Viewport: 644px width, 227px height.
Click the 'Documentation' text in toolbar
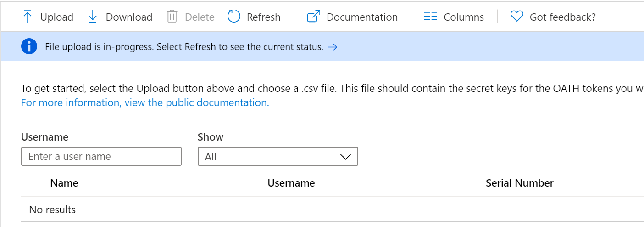362,17
